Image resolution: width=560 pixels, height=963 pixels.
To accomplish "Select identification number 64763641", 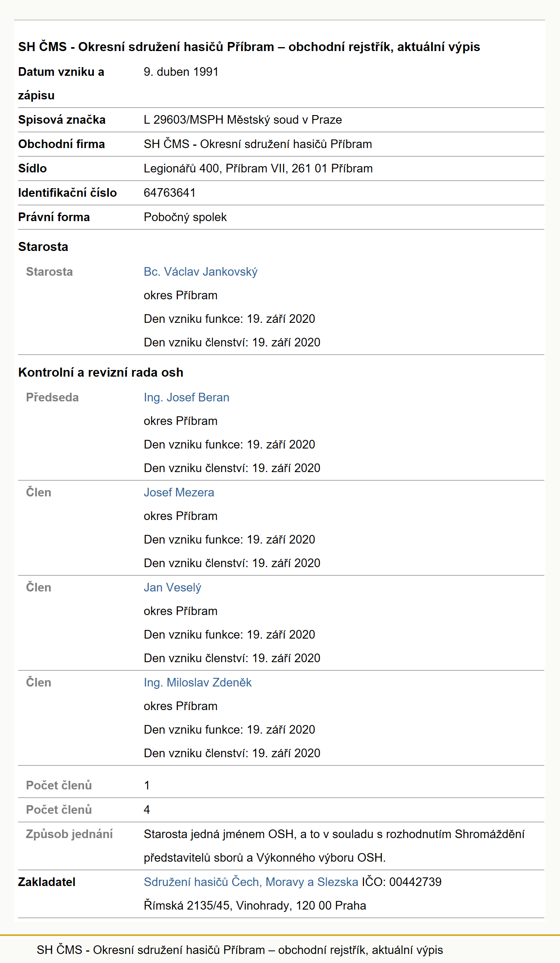I will coord(170,193).
